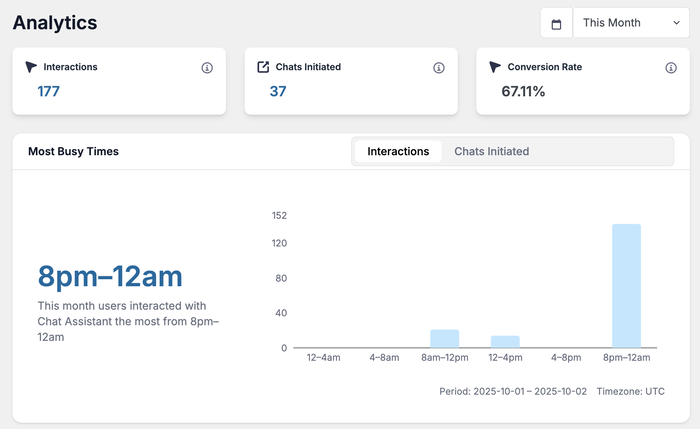This screenshot has height=430, width=700.
Task: Click the Conversion Rate card info icon
Action: (671, 68)
